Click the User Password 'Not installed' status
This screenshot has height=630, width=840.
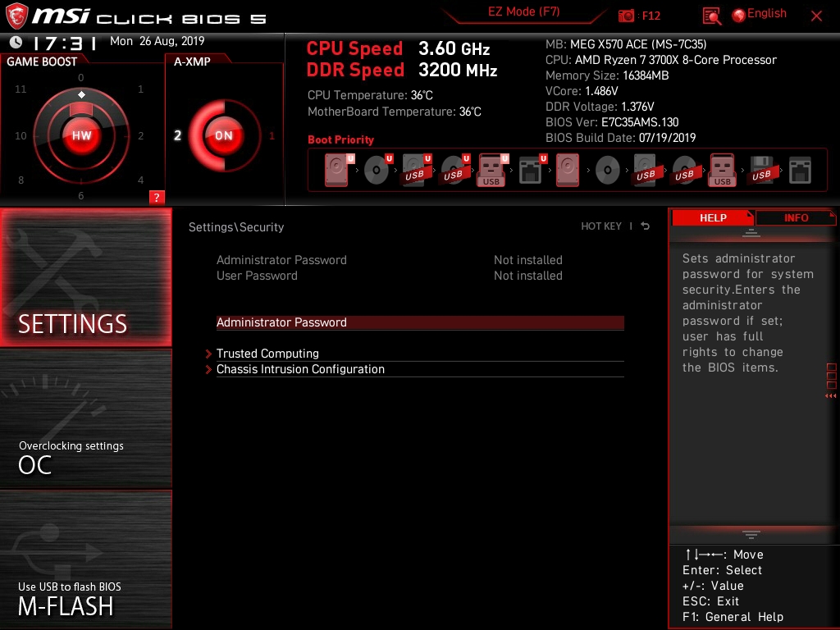pyautogui.click(x=527, y=276)
